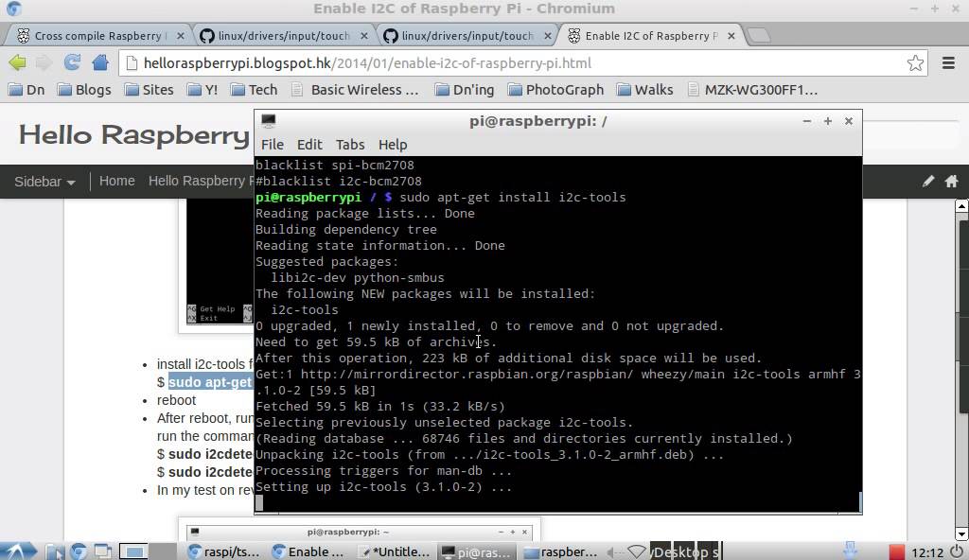Switch to raspi/ts... Chromium taskbar window

223,551
